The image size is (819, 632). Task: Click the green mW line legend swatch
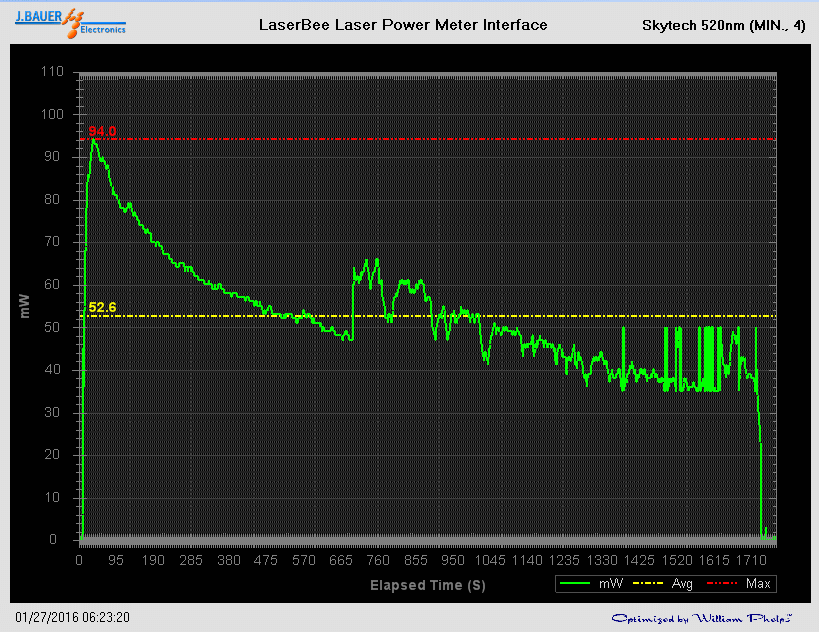[x=576, y=583]
